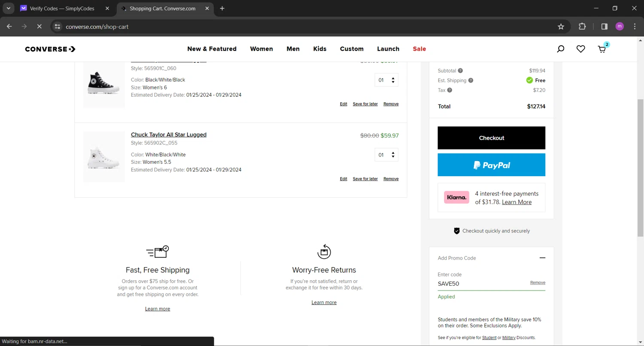Open Chrome three-dot menu
Screen dimensions: 644x346
click(635, 27)
